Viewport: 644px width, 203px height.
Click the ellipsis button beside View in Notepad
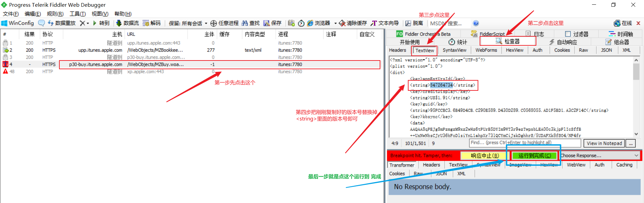(631, 143)
